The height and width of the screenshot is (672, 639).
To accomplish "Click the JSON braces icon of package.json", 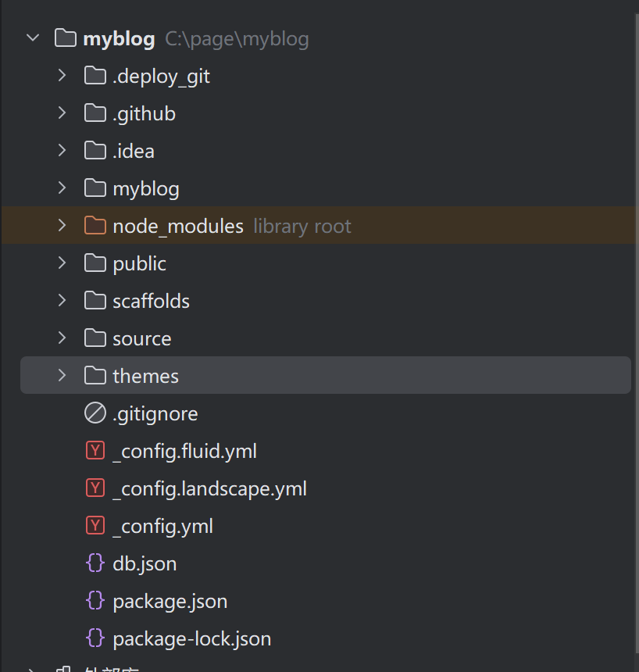I will [95, 601].
